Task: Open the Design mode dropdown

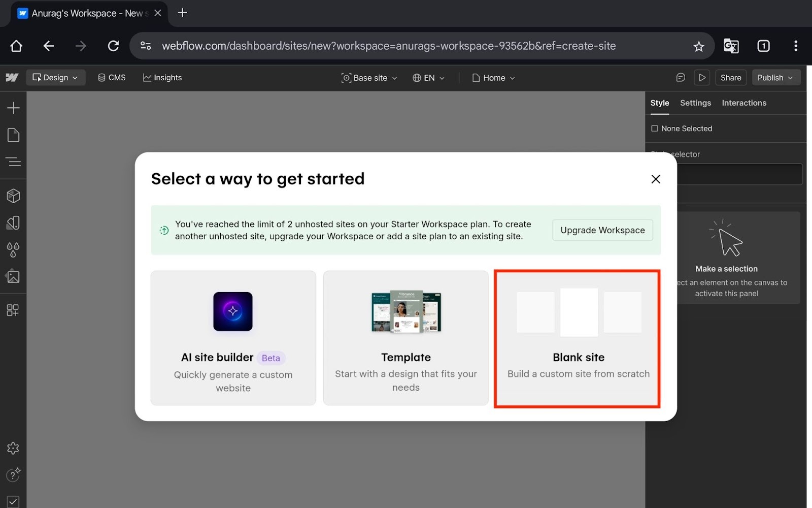Action: point(55,78)
